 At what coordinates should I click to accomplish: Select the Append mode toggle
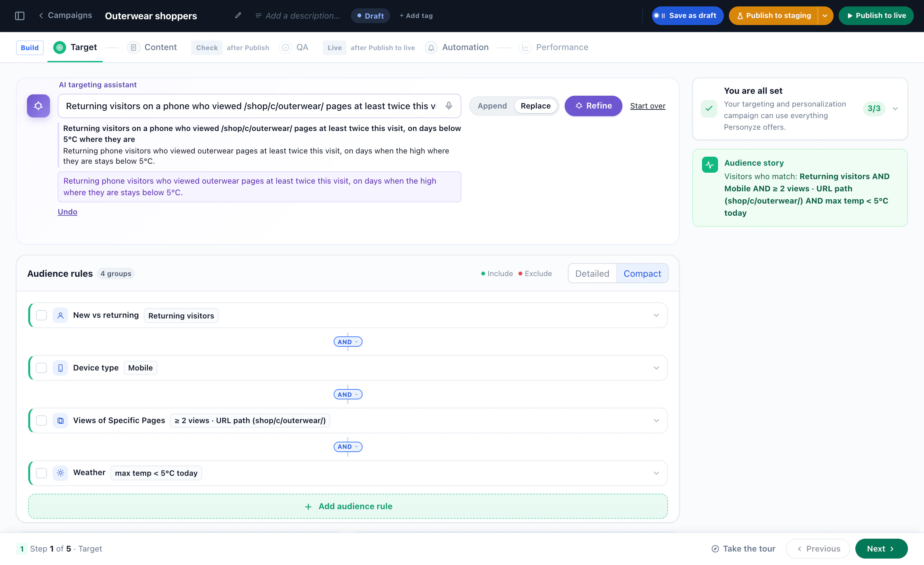(x=492, y=106)
